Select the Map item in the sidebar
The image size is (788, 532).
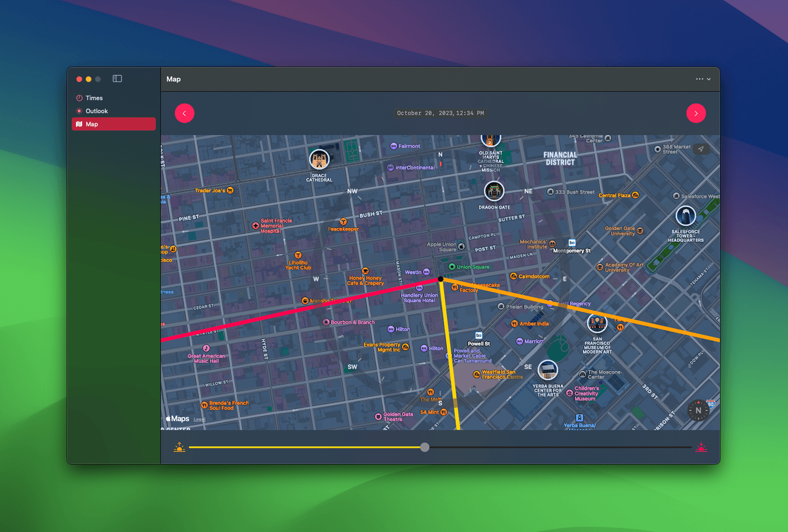[113, 124]
